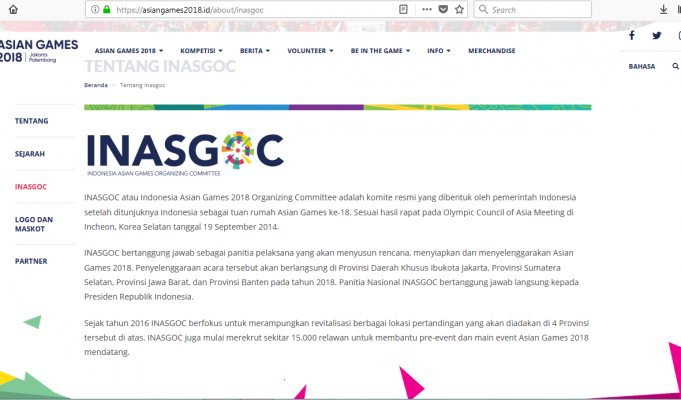Open Asian Games Facebook page icon
Screen dimensions: 681x400
coord(631,36)
